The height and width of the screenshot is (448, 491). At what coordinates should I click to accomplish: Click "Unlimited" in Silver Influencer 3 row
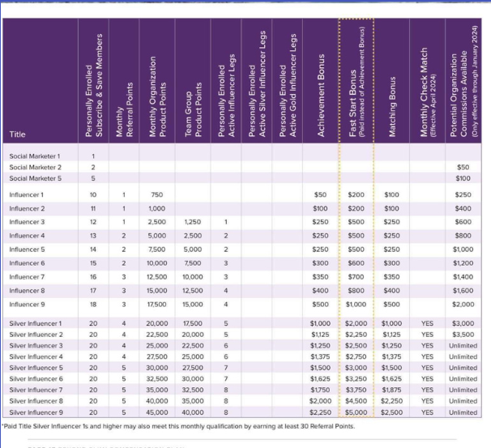point(463,346)
